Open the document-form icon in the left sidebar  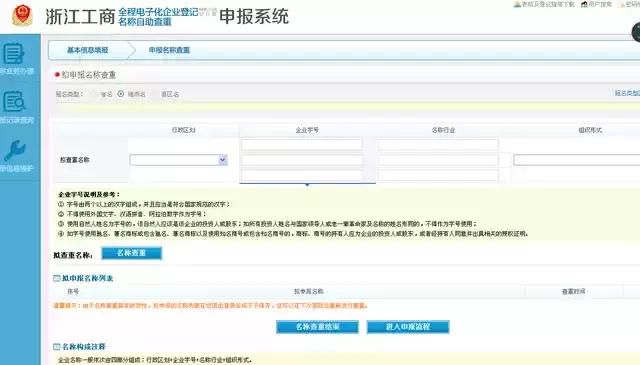click(x=13, y=53)
